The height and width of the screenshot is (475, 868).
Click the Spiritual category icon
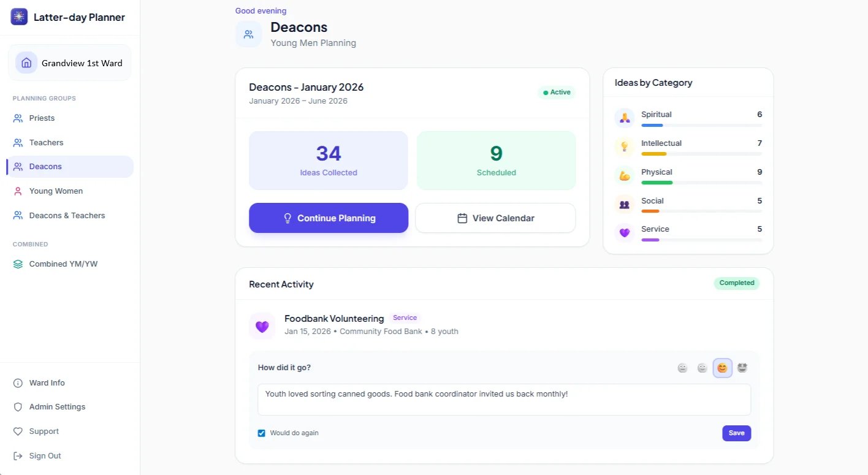tap(624, 118)
